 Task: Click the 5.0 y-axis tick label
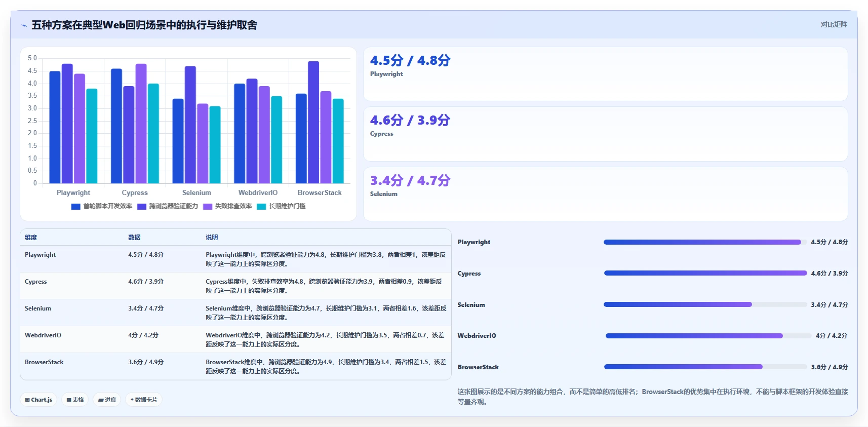[x=32, y=58]
